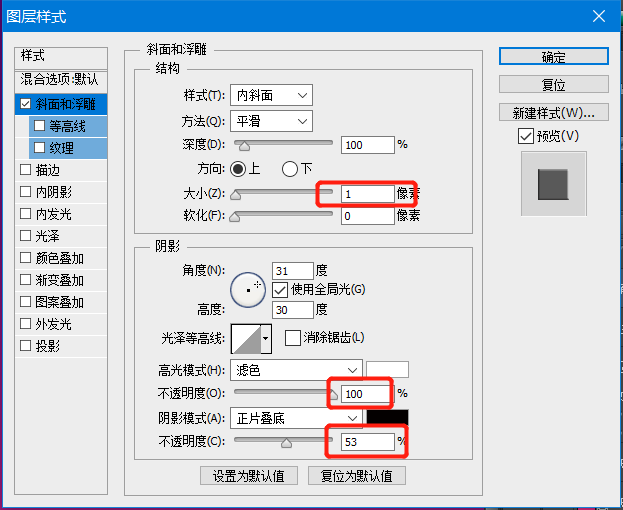Select the 上 direction radio button
This screenshot has width=623, height=510.
pos(238,169)
